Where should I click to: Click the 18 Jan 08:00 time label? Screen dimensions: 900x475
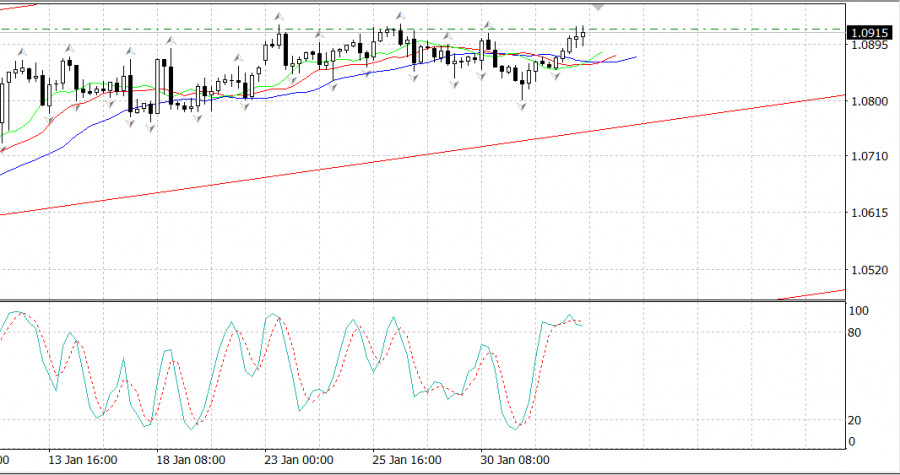(191, 460)
